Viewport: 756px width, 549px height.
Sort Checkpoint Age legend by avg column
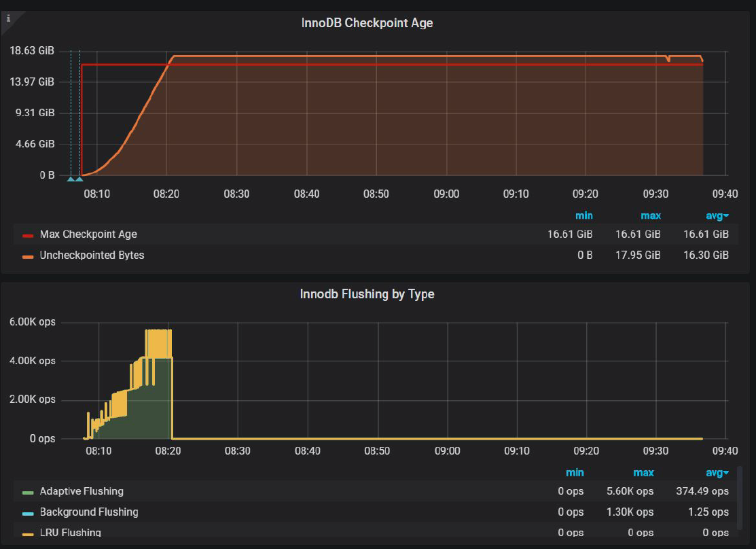click(x=717, y=215)
